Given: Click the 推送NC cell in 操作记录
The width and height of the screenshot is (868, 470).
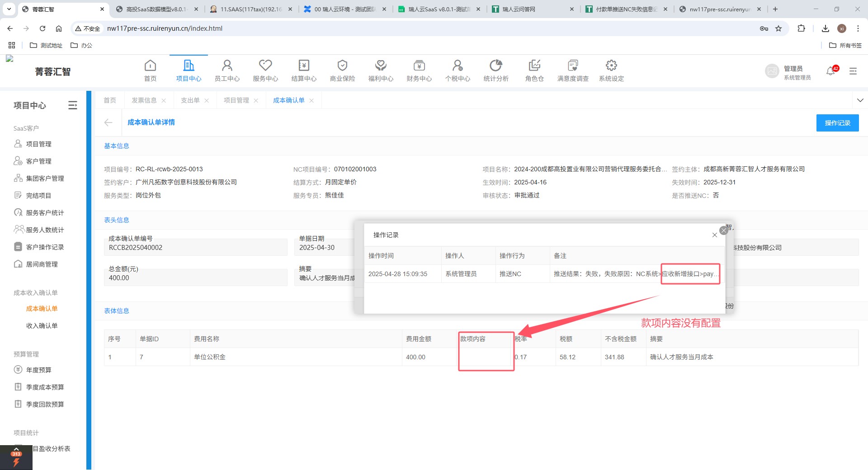Looking at the screenshot, I should tap(522, 274).
